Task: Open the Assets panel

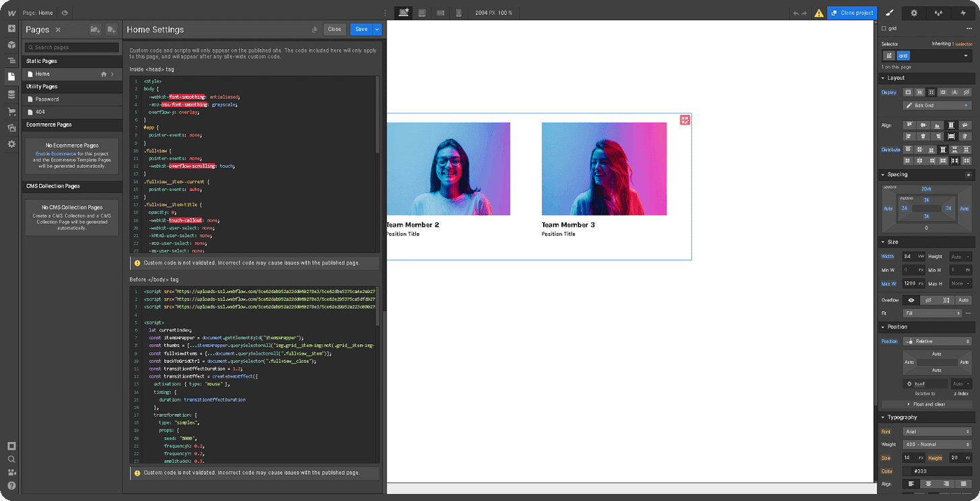Action: click(x=10, y=128)
